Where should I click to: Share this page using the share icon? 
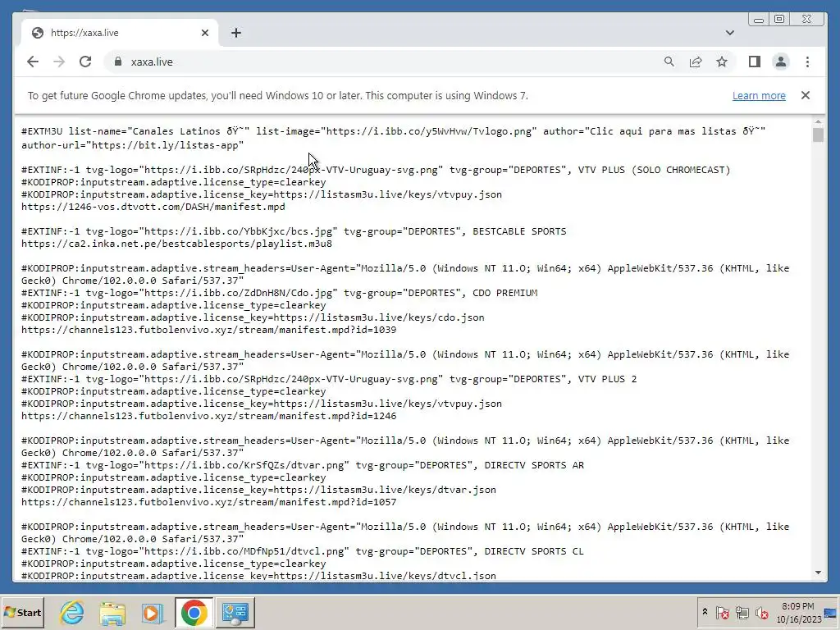coord(696,62)
